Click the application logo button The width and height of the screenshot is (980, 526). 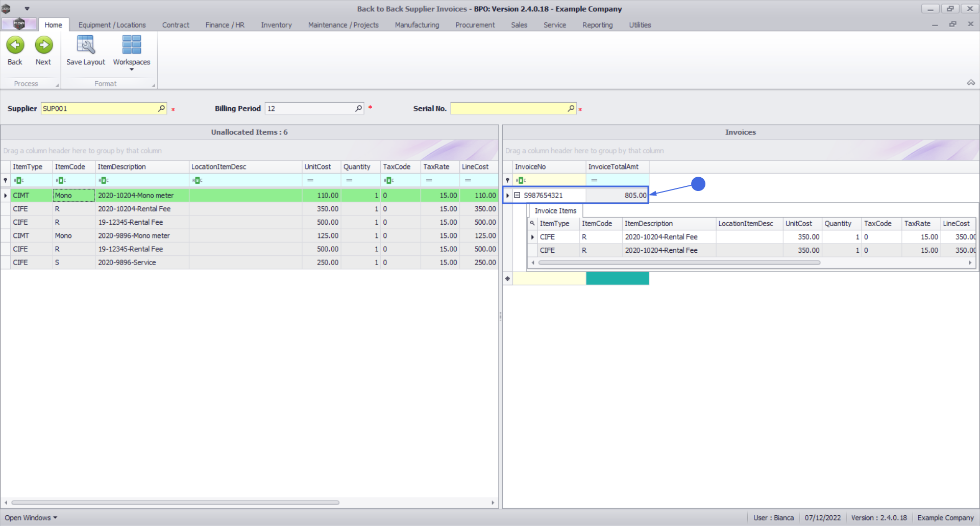[x=19, y=24]
